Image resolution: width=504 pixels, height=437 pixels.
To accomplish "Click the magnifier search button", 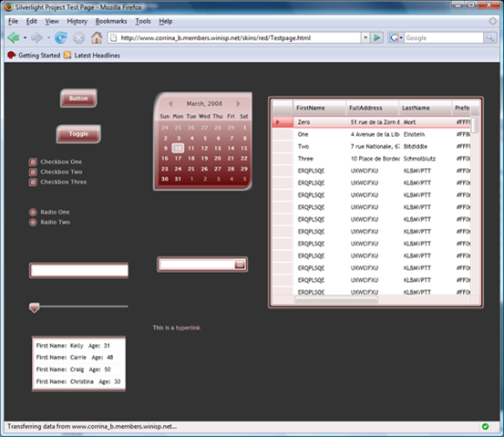I will (489, 38).
